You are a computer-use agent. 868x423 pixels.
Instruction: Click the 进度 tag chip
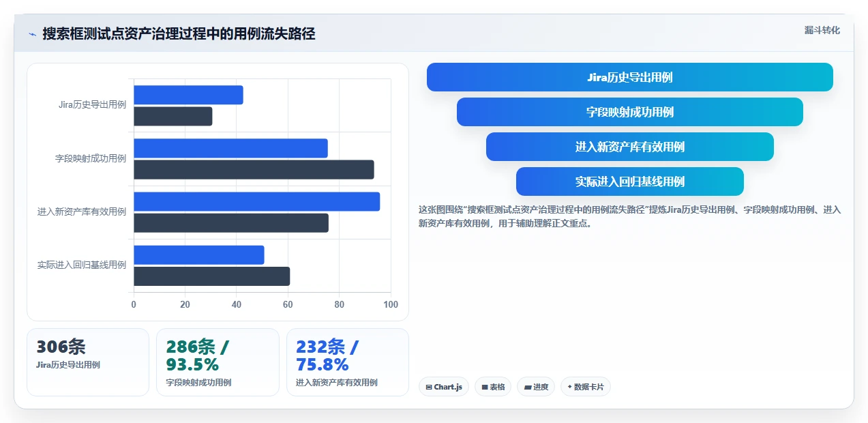click(x=536, y=387)
